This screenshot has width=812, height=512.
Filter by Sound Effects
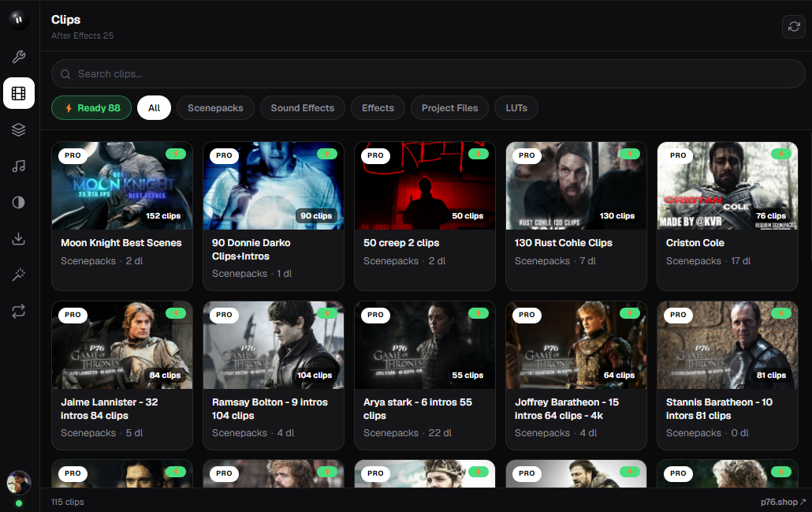[x=303, y=108]
